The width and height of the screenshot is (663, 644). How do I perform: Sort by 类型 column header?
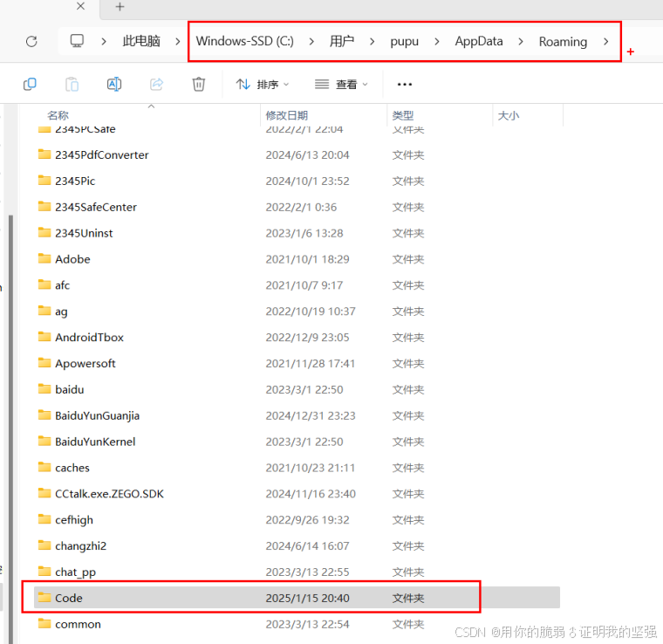coord(402,115)
